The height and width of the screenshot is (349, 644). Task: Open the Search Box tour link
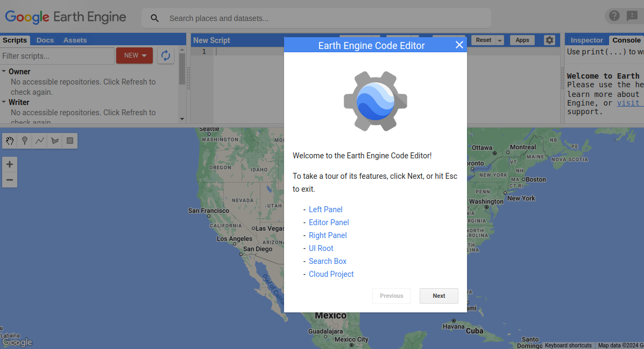click(x=328, y=261)
